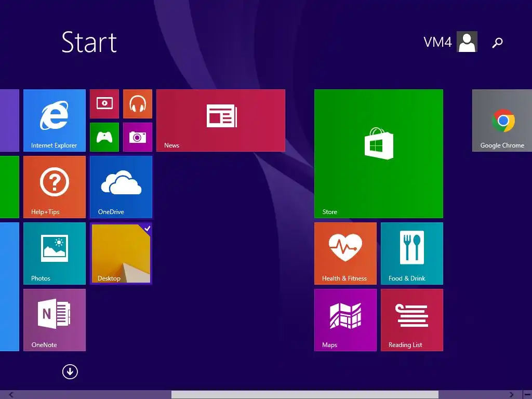532x399 pixels.
Task: Open the Reading List tile
Action: coord(412,320)
